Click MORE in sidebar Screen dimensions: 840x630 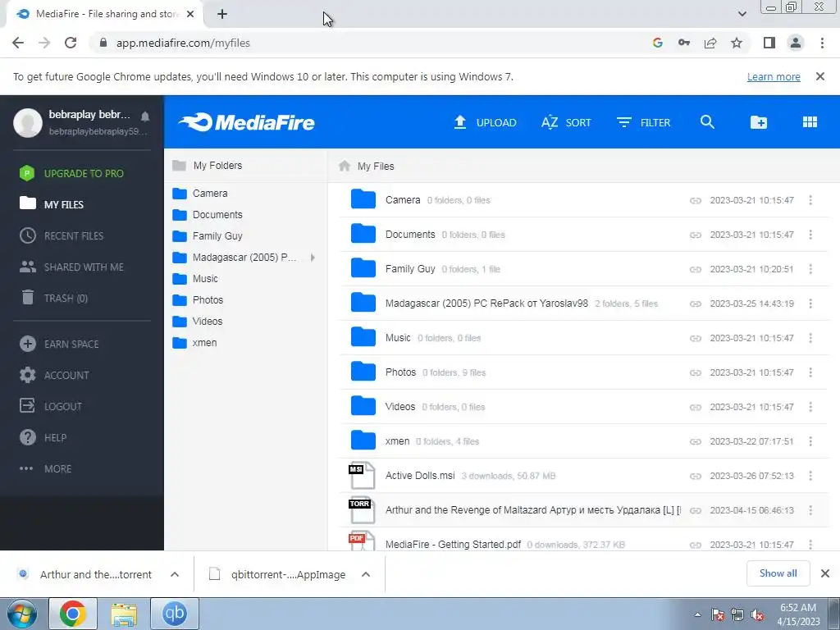coord(46,468)
